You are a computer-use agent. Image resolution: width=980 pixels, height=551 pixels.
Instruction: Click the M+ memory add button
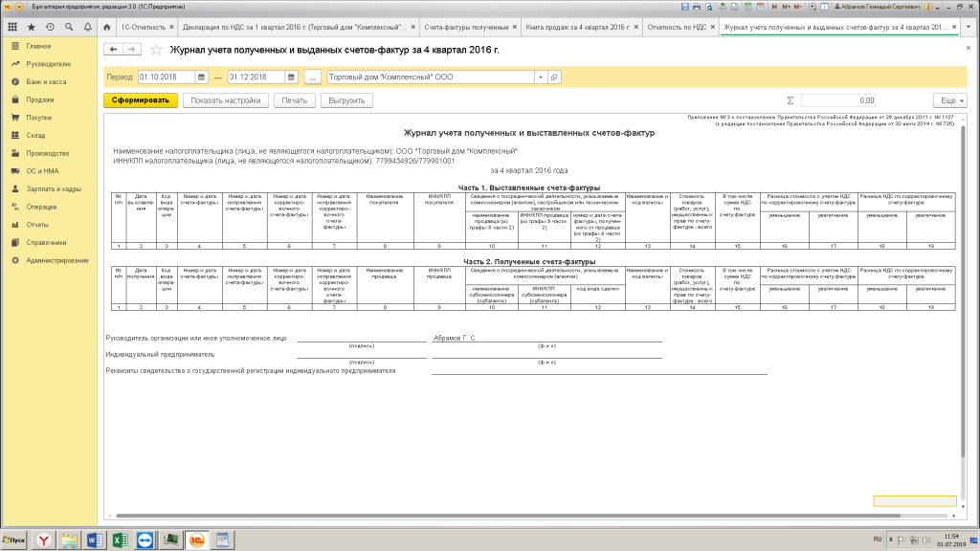[x=786, y=7]
